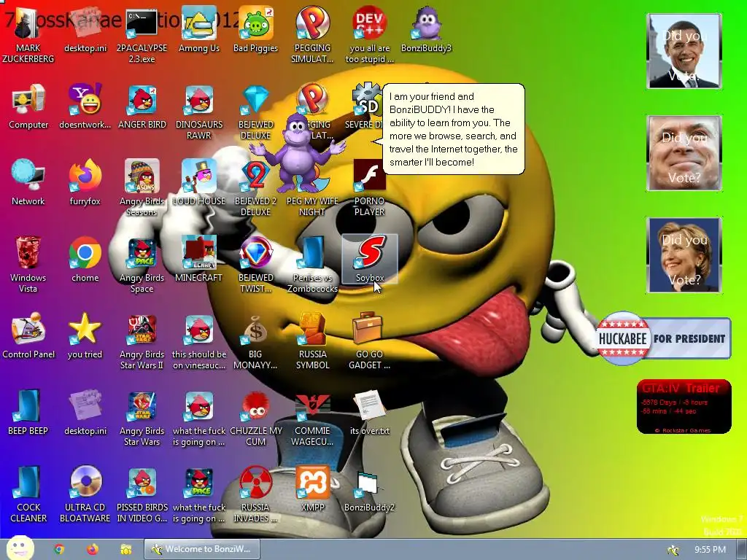
Task: Click the Obama 'Did you Vote?' gadget
Action: point(684,51)
